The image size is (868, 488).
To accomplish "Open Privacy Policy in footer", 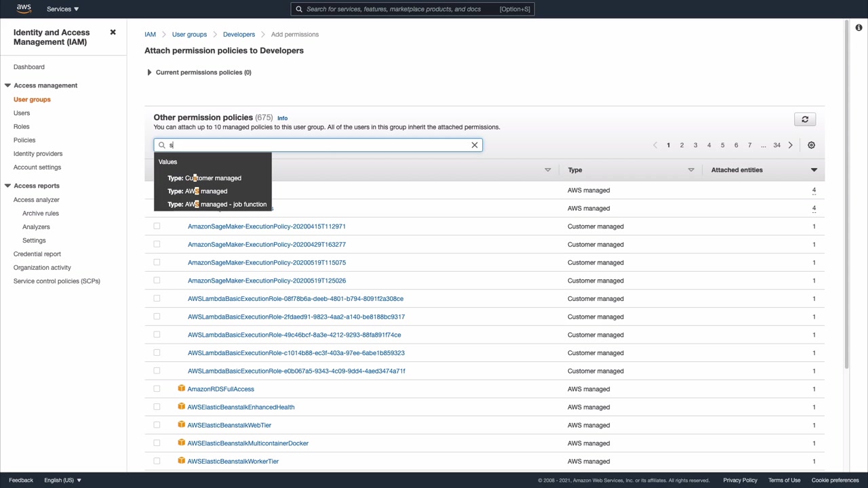I will tap(740, 480).
